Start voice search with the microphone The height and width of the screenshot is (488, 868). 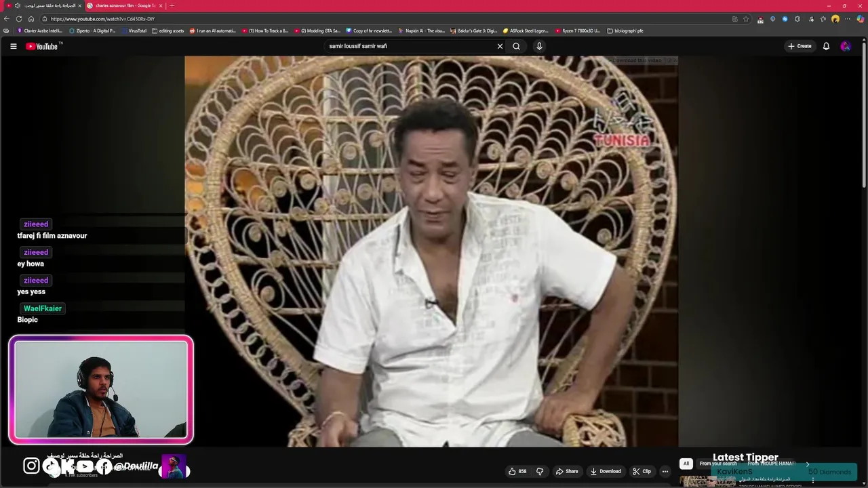click(539, 46)
